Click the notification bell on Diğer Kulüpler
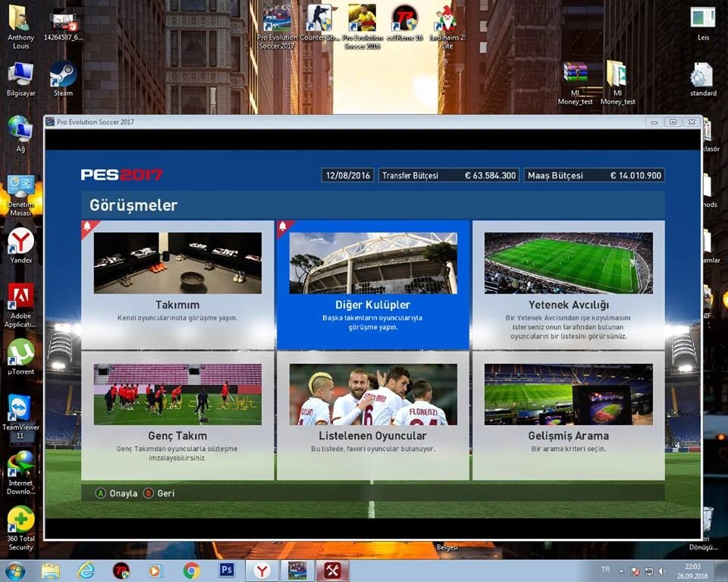This screenshot has height=582, width=728. (283, 227)
